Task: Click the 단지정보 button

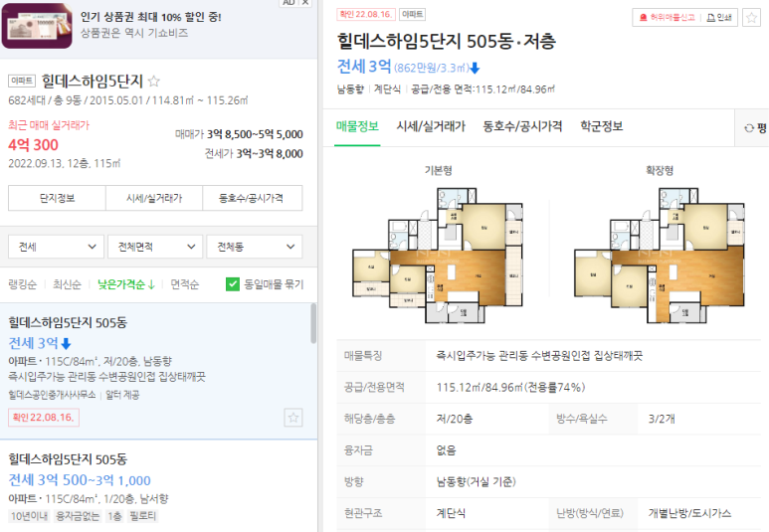Action: tap(57, 198)
